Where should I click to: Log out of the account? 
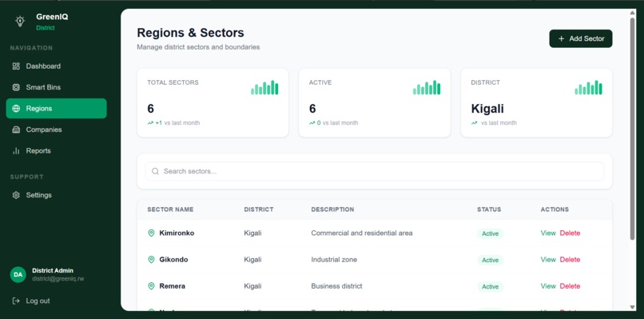[x=31, y=301]
